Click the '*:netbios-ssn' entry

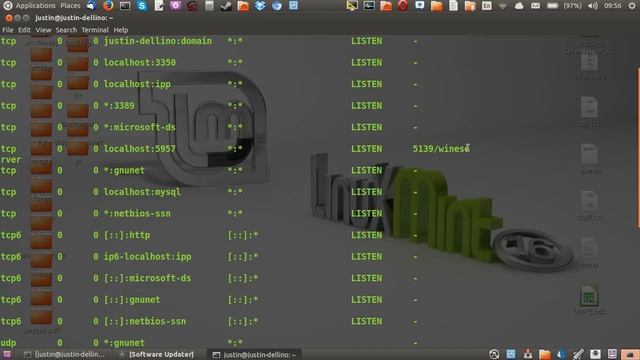click(x=137, y=213)
